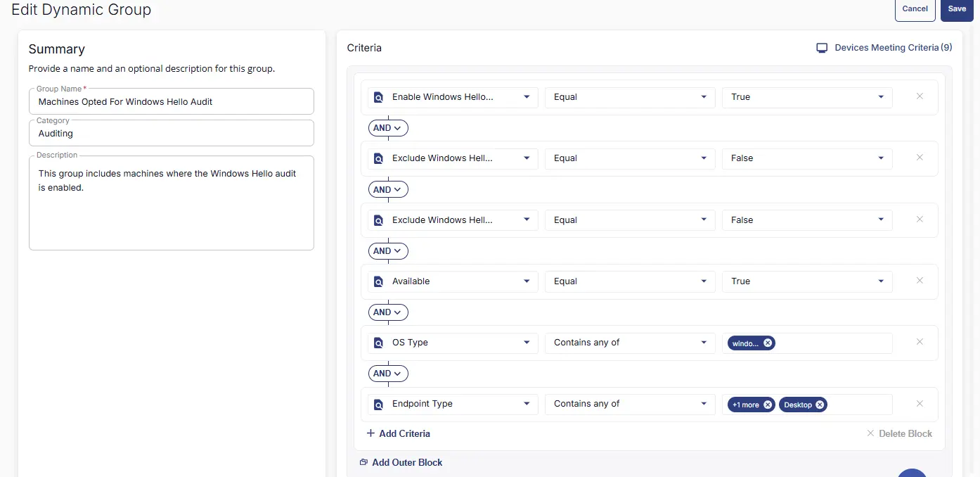Open the True value dropdown in Available row
Screen dimensions: 980x477
[881, 281]
